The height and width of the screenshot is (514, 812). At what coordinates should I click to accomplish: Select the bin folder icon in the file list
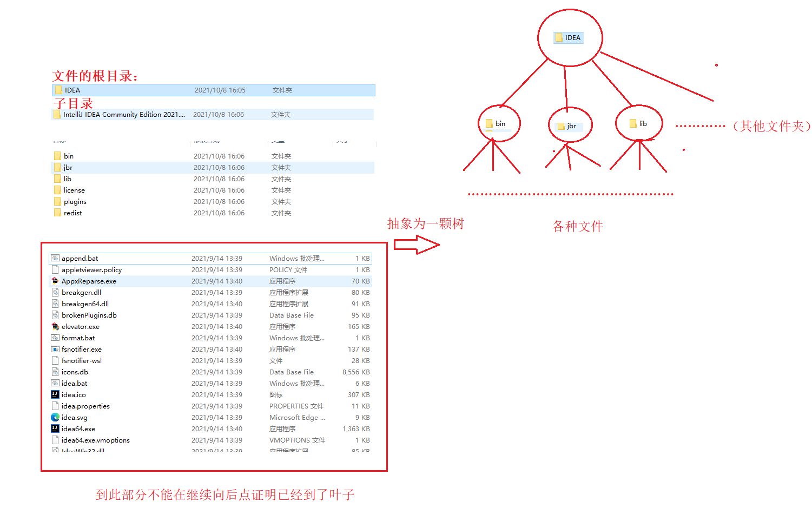57,156
